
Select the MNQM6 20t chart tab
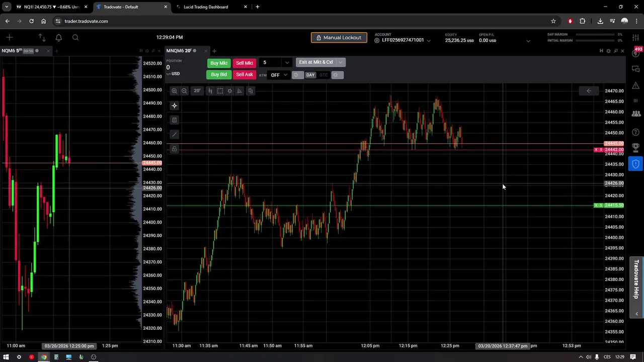click(x=188, y=51)
